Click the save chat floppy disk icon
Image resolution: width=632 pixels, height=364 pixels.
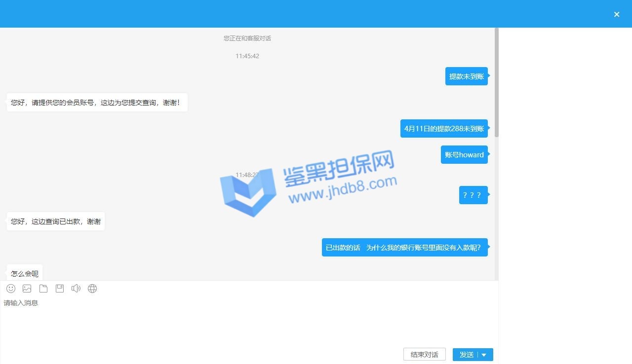click(x=60, y=289)
